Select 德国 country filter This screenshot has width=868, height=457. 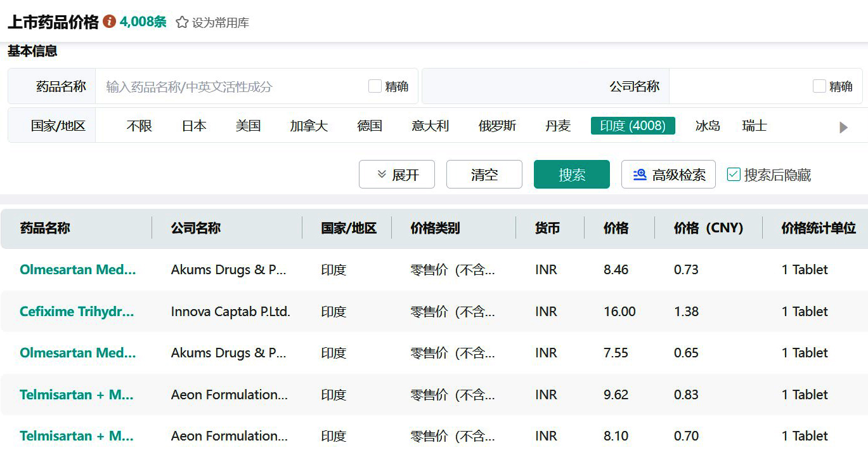tap(370, 126)
